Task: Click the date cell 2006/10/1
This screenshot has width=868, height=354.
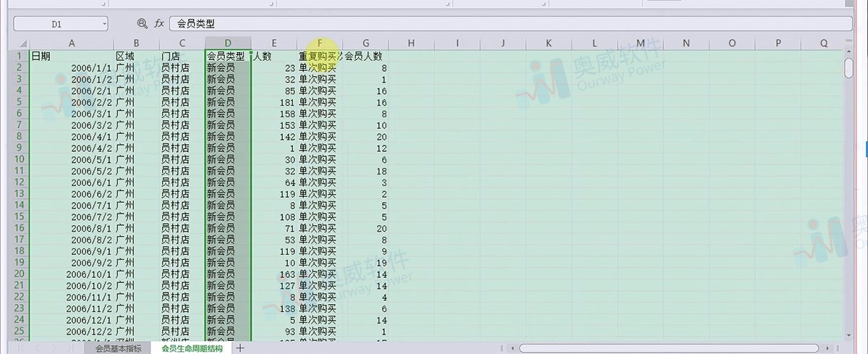Action: tap(72, 274)
